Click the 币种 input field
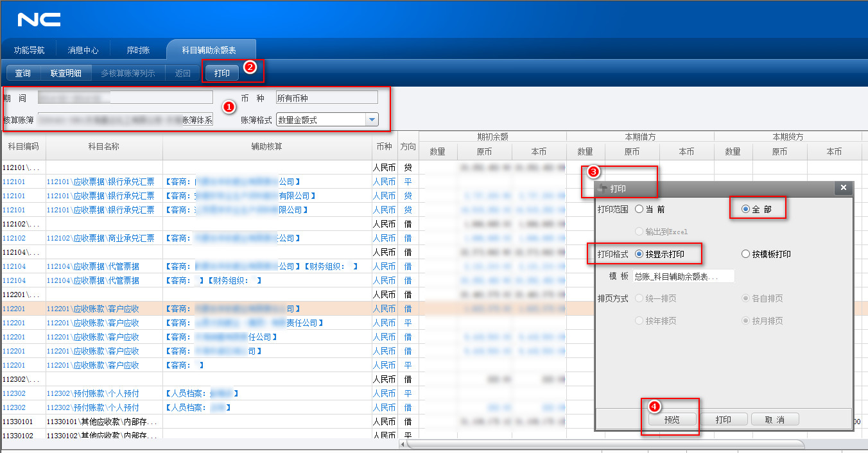The width and height of the screenshot is (868, 453). point(326,98)
